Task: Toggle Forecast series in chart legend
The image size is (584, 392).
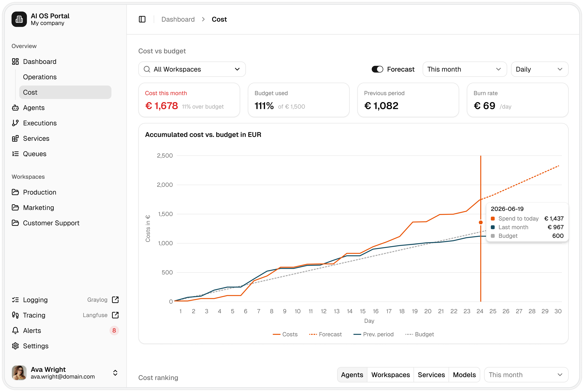Action: [325, 334]
